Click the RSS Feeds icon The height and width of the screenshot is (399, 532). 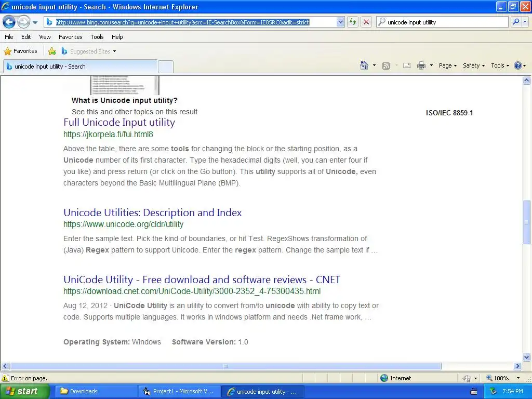tap(386, 66)
